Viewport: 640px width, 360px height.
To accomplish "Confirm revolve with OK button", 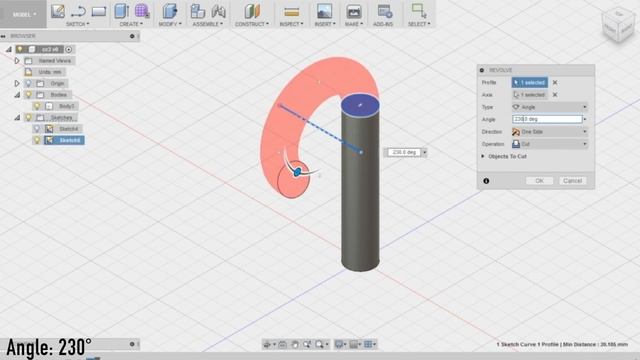I will pos(539,181).
